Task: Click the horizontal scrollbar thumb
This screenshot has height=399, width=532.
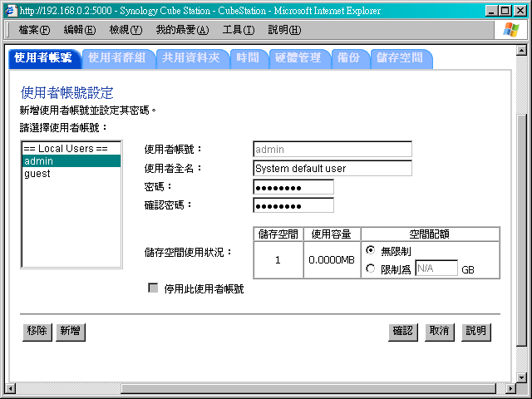Action: click(308, 388)
